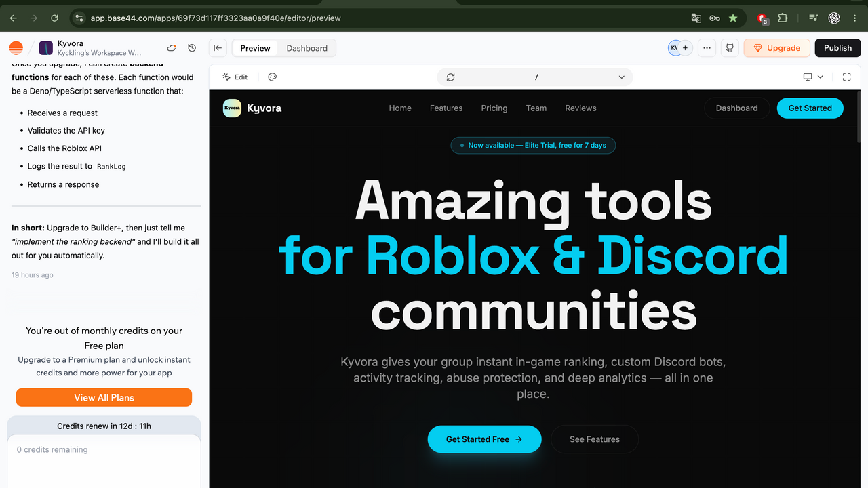
Task: Open the red extension with badge 3
Action: point(763,19)
